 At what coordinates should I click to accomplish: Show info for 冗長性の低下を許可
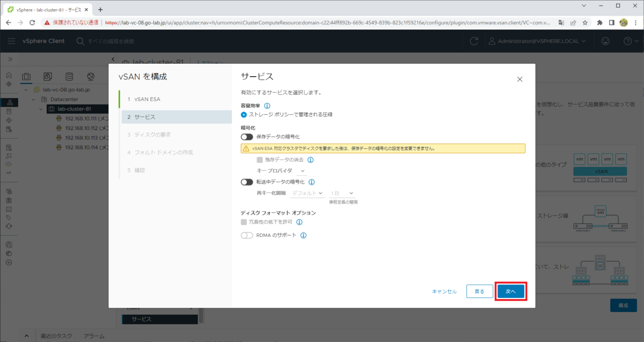[x=299, y=222]
